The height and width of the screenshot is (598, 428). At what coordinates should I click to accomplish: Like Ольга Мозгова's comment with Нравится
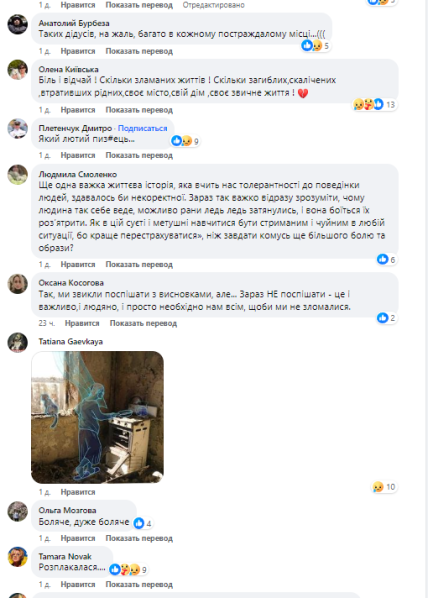(78, 538)
